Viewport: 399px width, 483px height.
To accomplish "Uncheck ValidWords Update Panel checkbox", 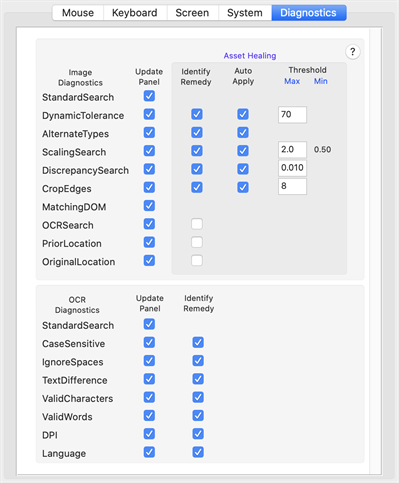I will pyautogui.click(x=149, y=416).
